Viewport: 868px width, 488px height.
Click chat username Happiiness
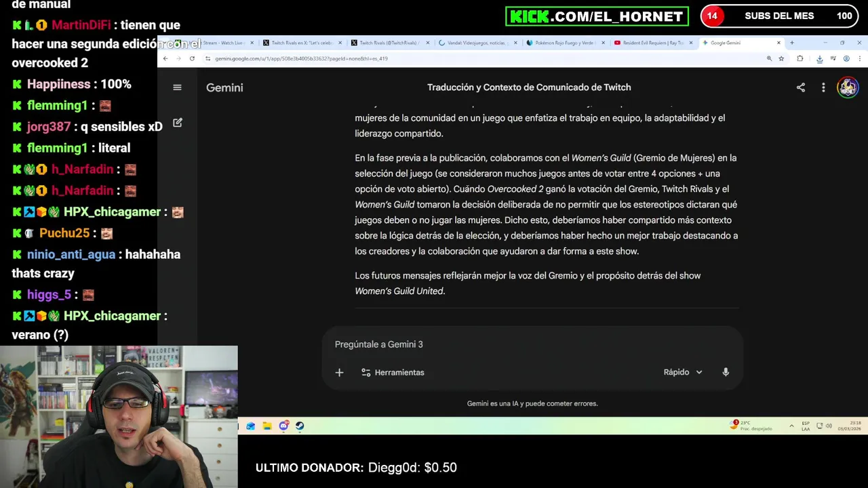pyautogui.click(x=58, y=84)
